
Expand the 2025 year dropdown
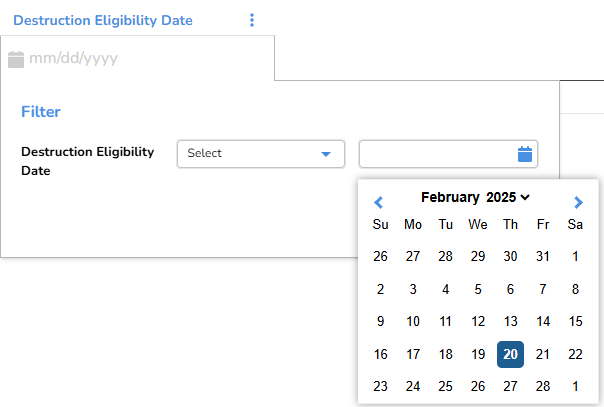(x=508, y=198)
